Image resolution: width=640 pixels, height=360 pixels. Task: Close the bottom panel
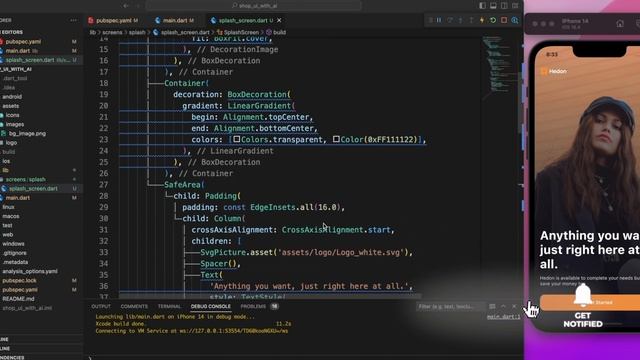tap(514, 306)
